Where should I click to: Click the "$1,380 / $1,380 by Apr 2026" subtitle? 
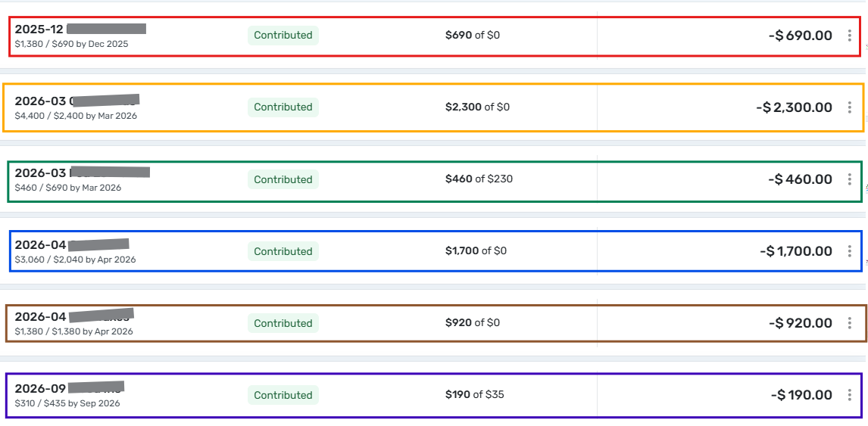(73, 331)
